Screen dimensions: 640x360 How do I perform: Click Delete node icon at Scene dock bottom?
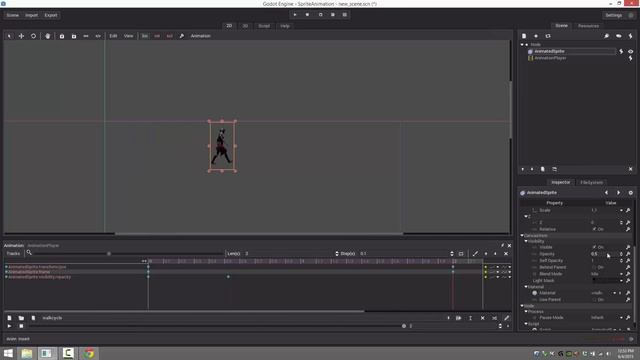pyautogui.click(x=631, y=169)
